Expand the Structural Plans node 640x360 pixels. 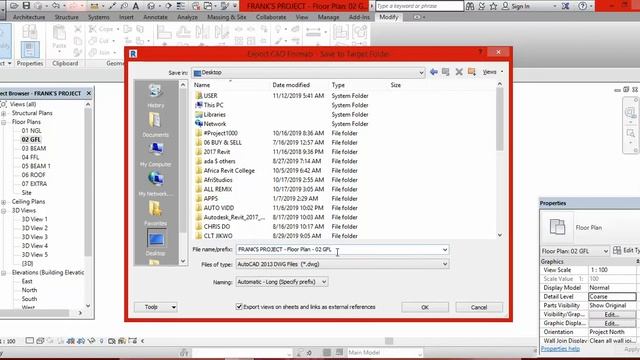click(4, 113)
